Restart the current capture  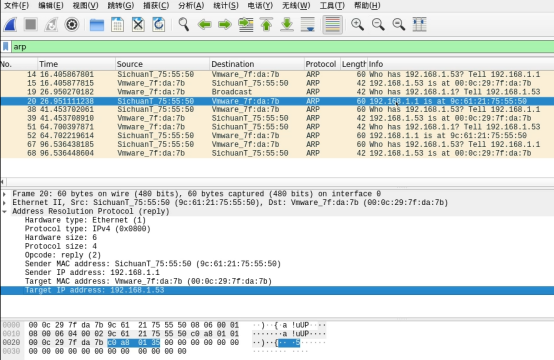tap(51, 24)
